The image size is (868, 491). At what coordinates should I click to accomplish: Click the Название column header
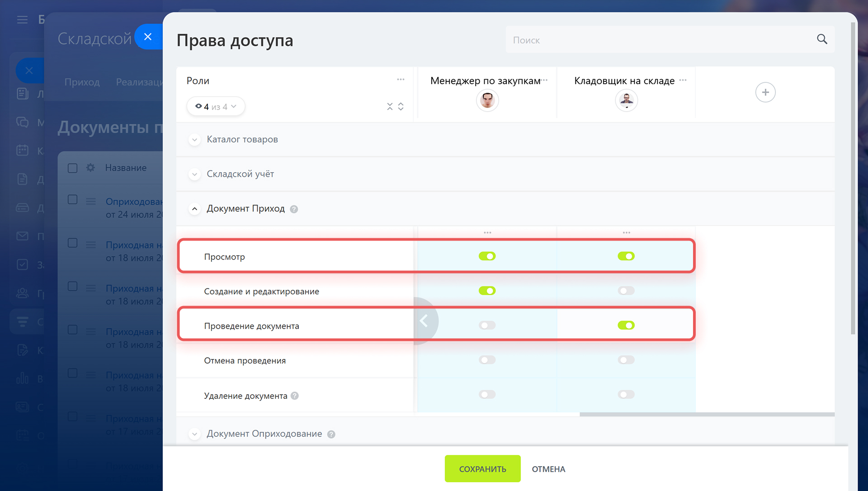(x=126, y=168)
